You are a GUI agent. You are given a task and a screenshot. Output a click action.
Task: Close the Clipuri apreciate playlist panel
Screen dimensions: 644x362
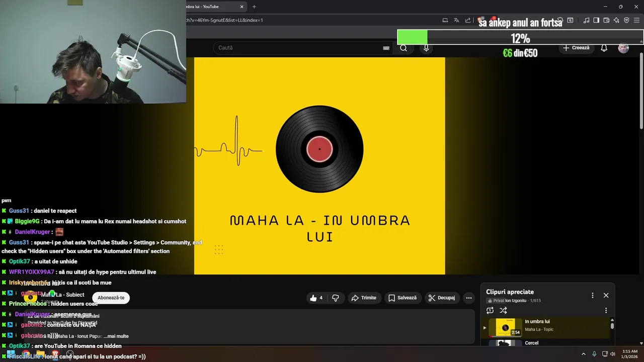click(606, 295)
